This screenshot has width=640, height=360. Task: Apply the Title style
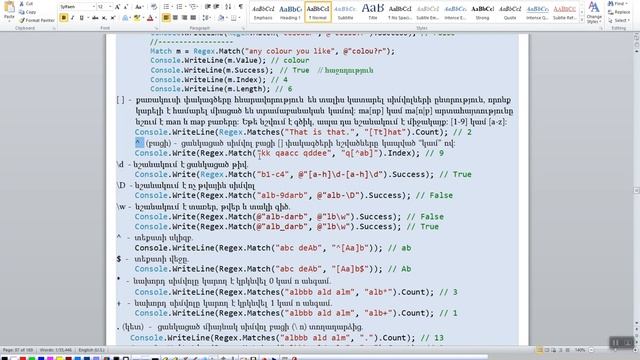pyautogui.click(x=373, y=12)
